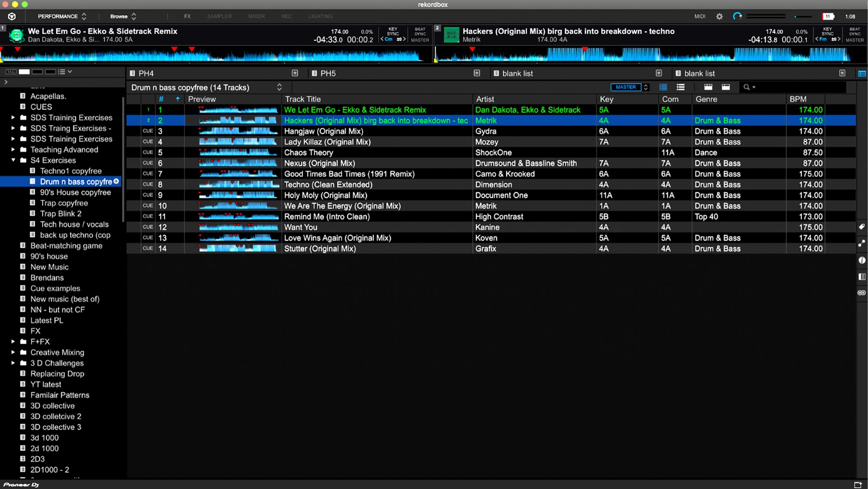The image size is (868, 489).
Task: Shift deck 1 key up with right arrow
Action: [404, 39]
